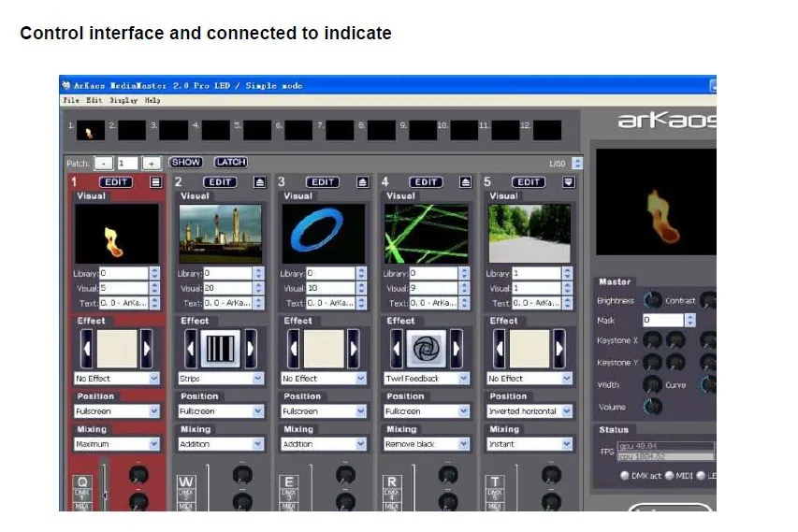Click layer 1 menu icon beside EDIT
The height and width of the screenshot is (532, 798).
155,182
